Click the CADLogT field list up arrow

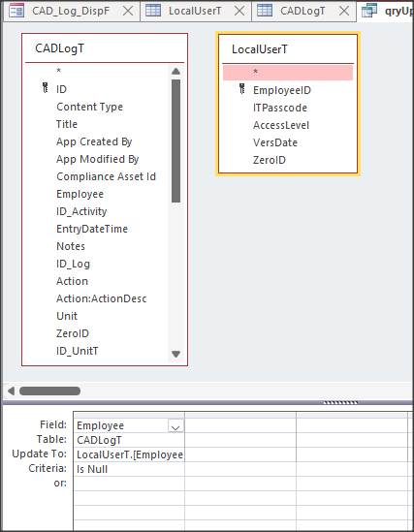[175, 72]
